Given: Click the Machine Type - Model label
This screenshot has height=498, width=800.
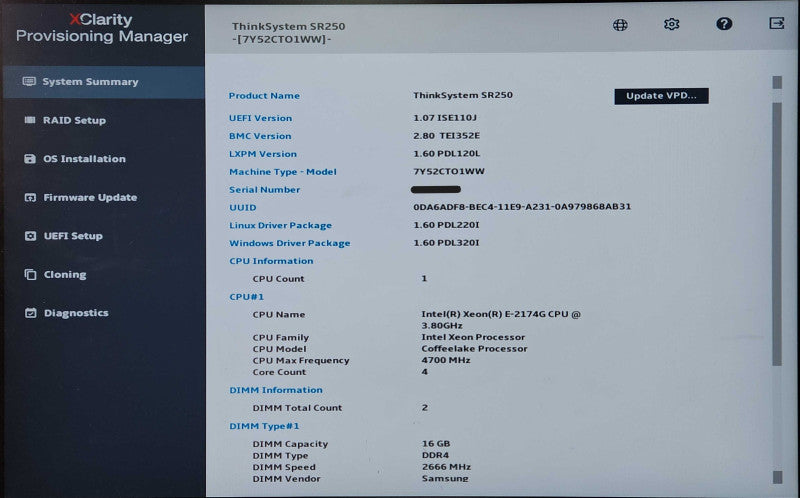Looking at the screenshot, I should (x=283, y=171).
